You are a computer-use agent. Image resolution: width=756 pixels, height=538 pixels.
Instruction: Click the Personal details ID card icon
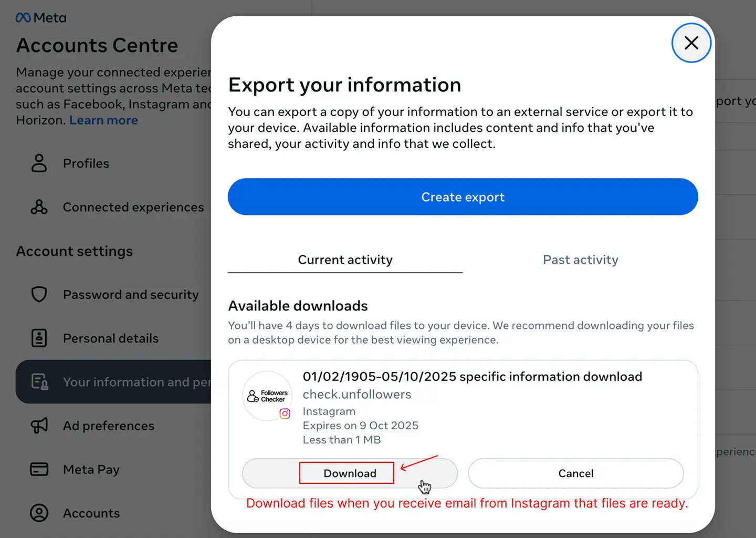(x=39, y=338)
